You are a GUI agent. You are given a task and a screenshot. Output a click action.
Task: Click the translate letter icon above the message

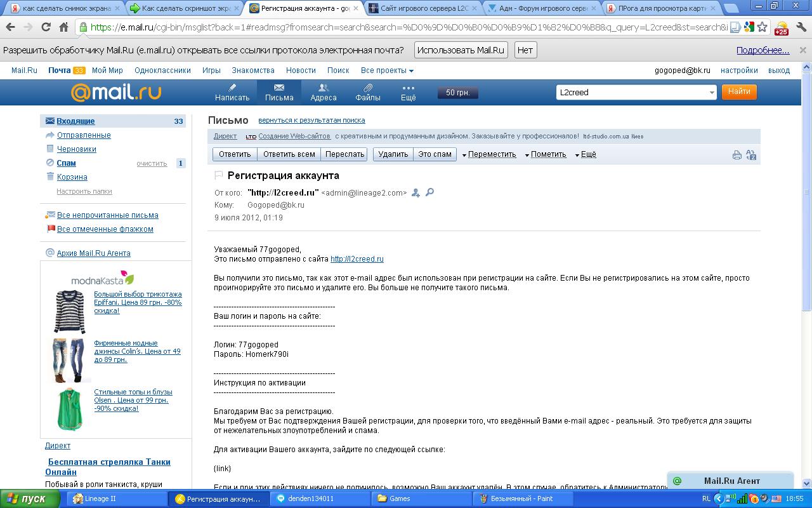coord(751,154)
